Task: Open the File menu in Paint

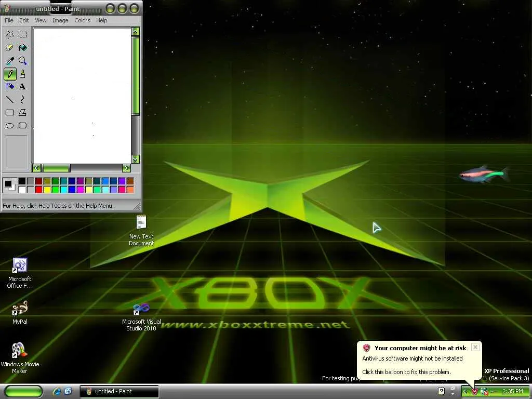Action: (9, 20)
